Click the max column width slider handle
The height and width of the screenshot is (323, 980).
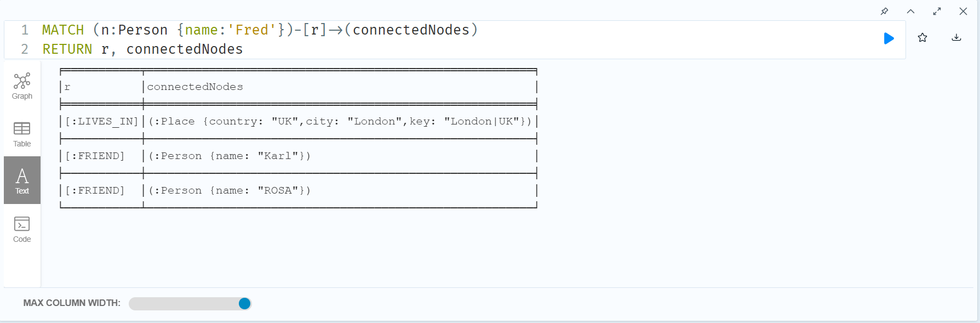[x=244, y=303]
